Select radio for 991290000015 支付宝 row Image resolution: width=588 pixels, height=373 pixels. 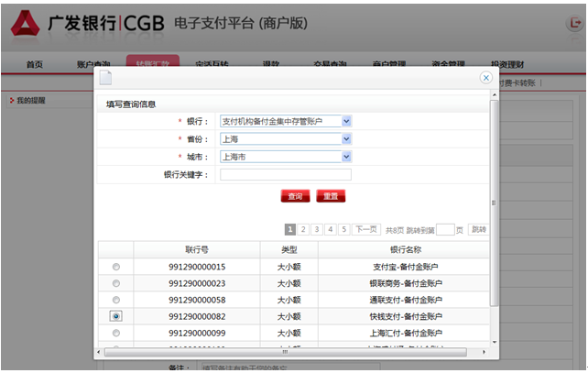[116, 267]
